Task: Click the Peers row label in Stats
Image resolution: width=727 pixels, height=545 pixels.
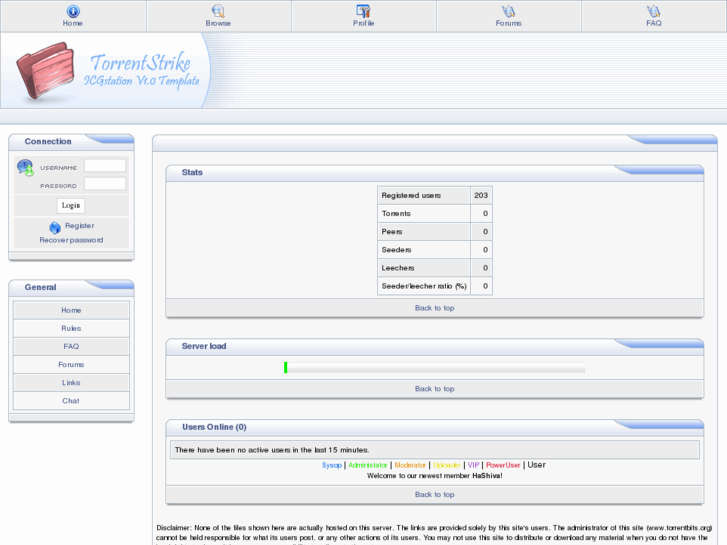Action: click(392, 231)
